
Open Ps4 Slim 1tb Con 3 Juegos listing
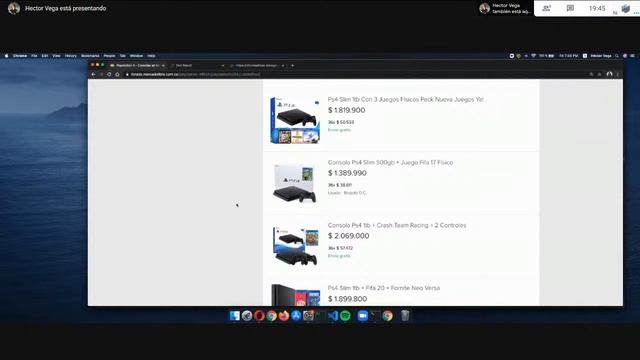(x=405, y=99)
